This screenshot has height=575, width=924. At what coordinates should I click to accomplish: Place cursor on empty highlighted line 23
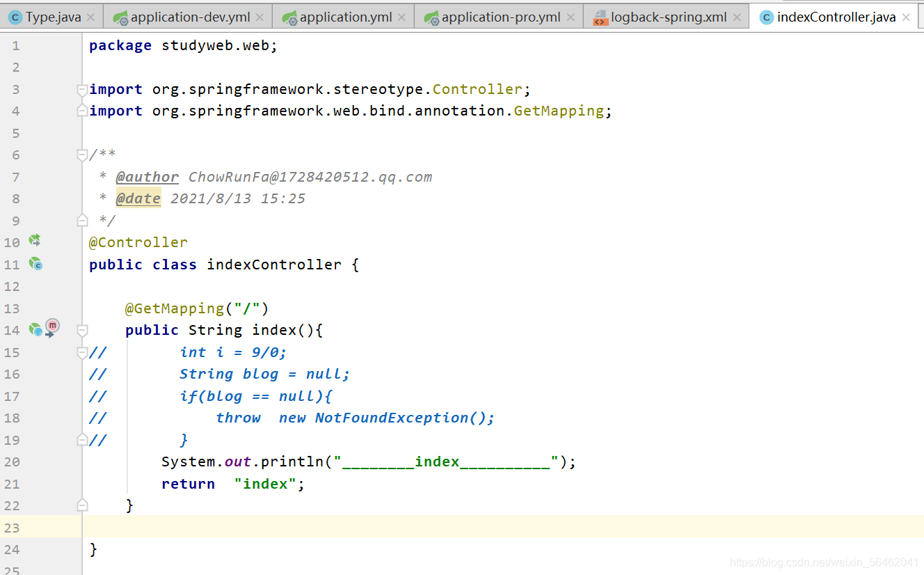click(417, 527)
